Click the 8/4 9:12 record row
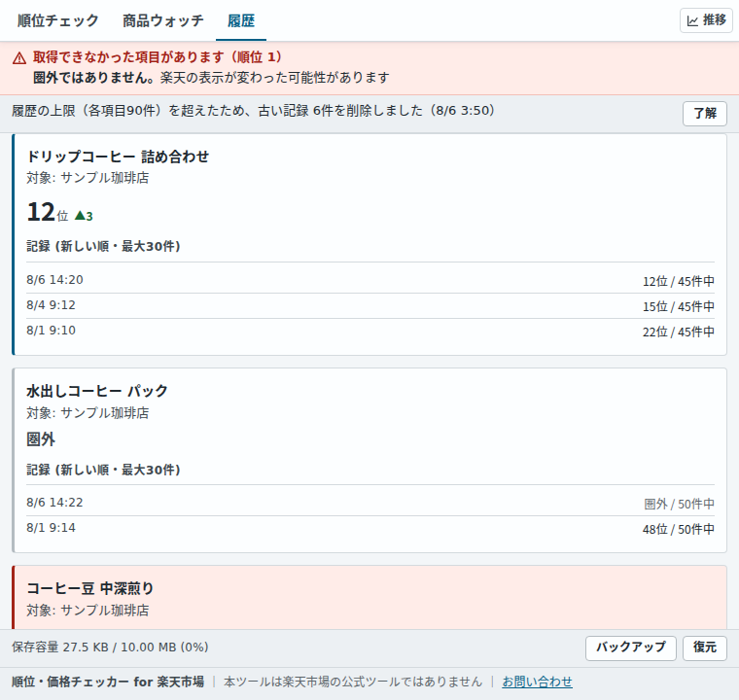Image resolution: width=739 pixels, height=700 pixels. [370, 305]
